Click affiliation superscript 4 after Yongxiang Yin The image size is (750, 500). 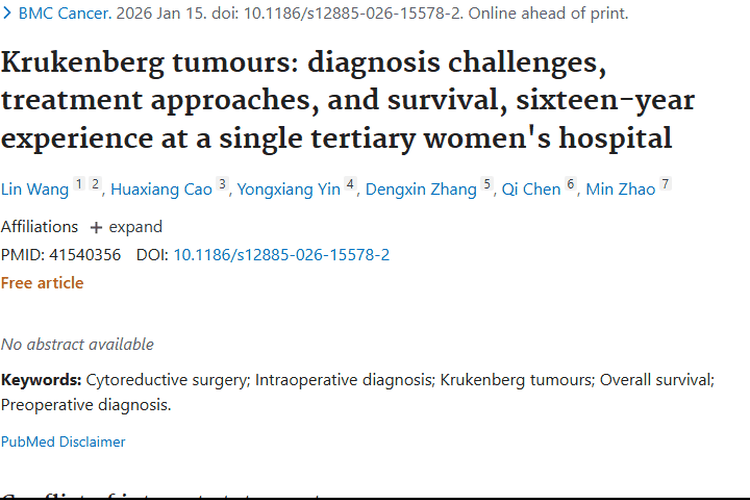pos(350,184)
